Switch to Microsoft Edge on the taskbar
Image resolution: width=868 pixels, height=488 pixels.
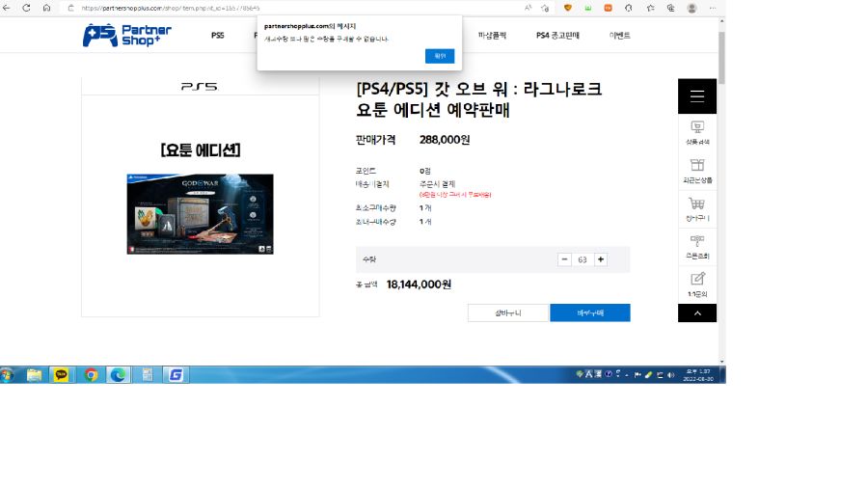click(x=118, y=374)
